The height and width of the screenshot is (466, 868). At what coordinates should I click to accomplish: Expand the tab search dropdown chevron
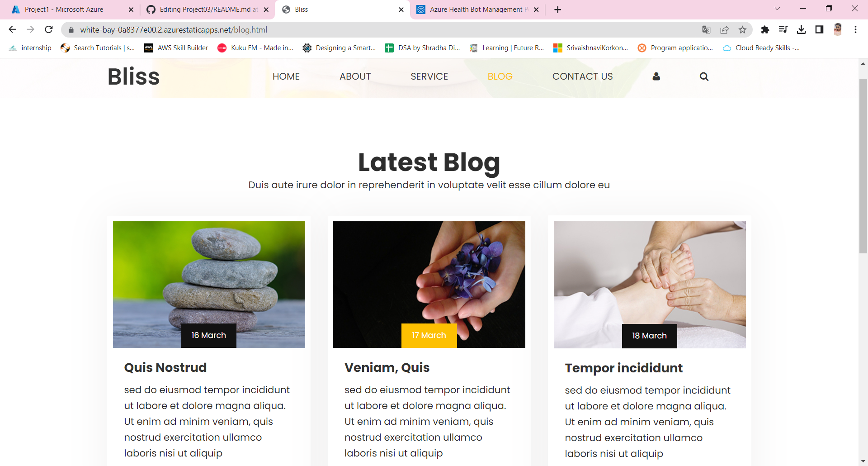tap(777, 9)
